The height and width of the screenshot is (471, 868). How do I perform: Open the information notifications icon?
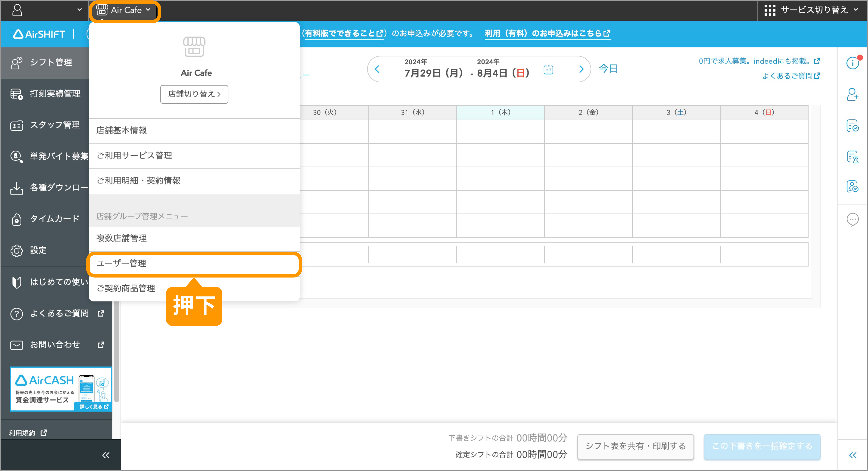point(853,63)
